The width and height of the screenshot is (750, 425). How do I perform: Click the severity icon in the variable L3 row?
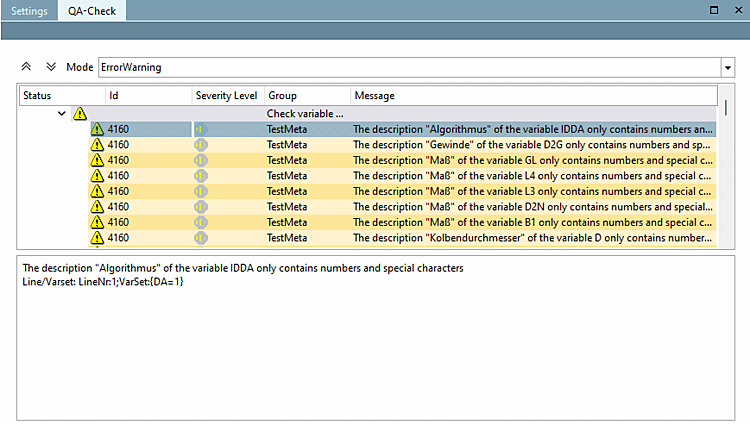point(201,191)
